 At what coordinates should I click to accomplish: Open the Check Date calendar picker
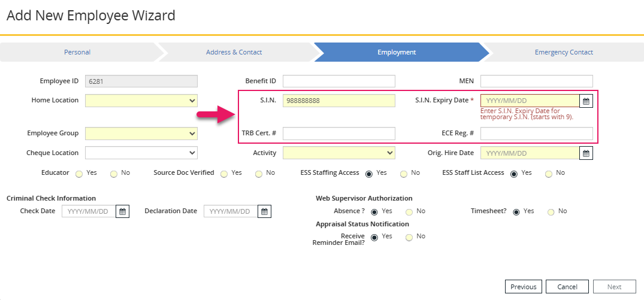(122, 211)
